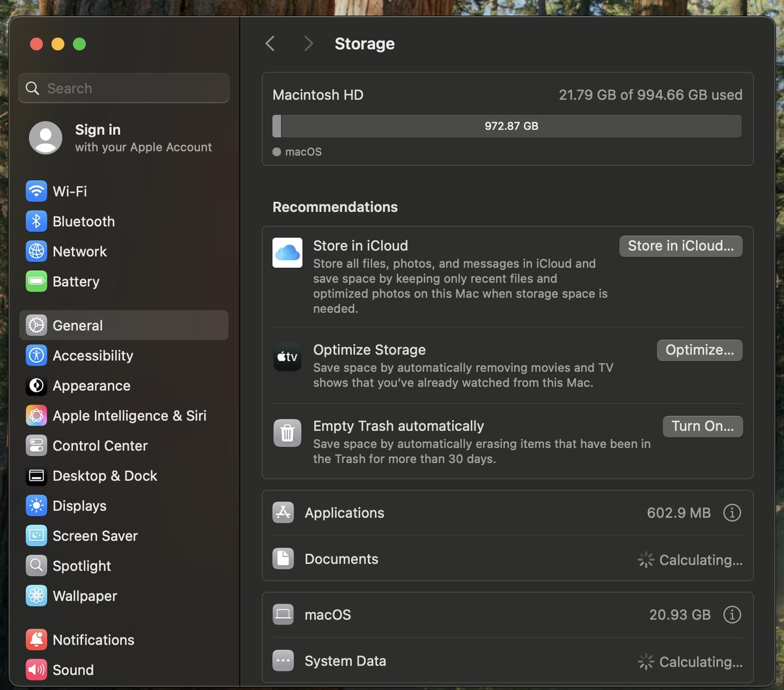Viewport: 784px width, 690px height.
Task: Select the Displays sidebar item
Action: tap(79, 505)
